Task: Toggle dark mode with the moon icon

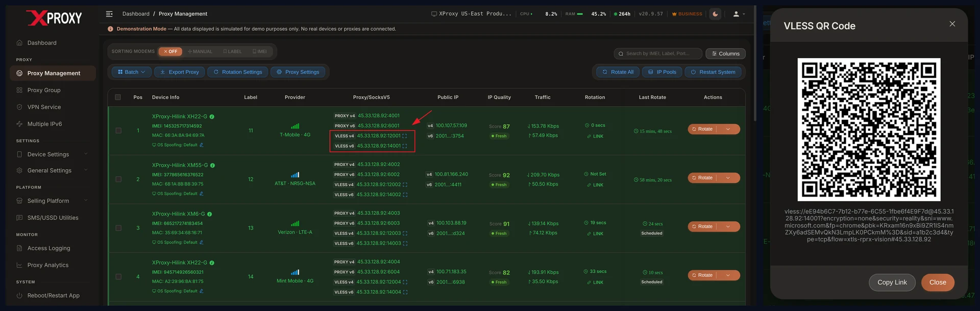Action: [x=716, y=14]
